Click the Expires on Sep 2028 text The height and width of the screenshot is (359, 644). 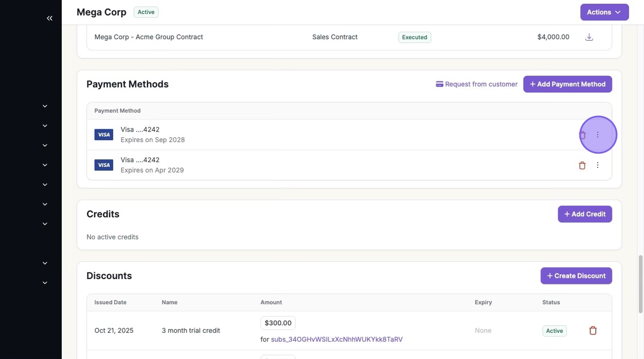coord(153,140)
